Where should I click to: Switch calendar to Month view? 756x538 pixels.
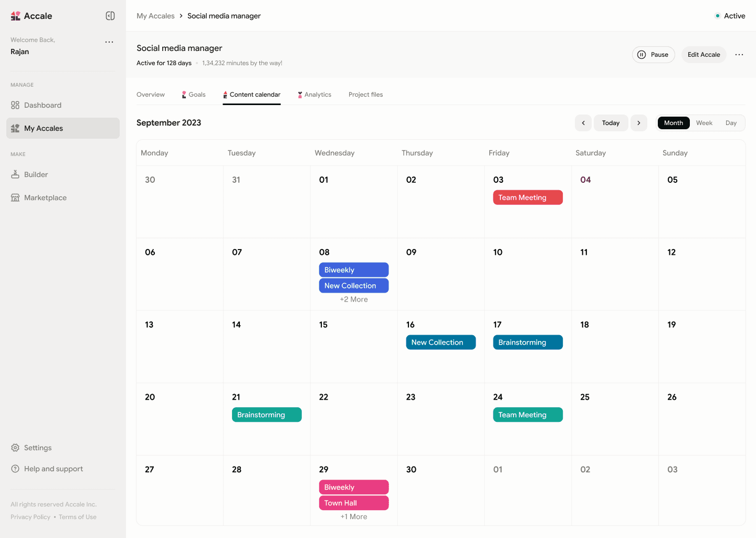(x=674, y=123)
